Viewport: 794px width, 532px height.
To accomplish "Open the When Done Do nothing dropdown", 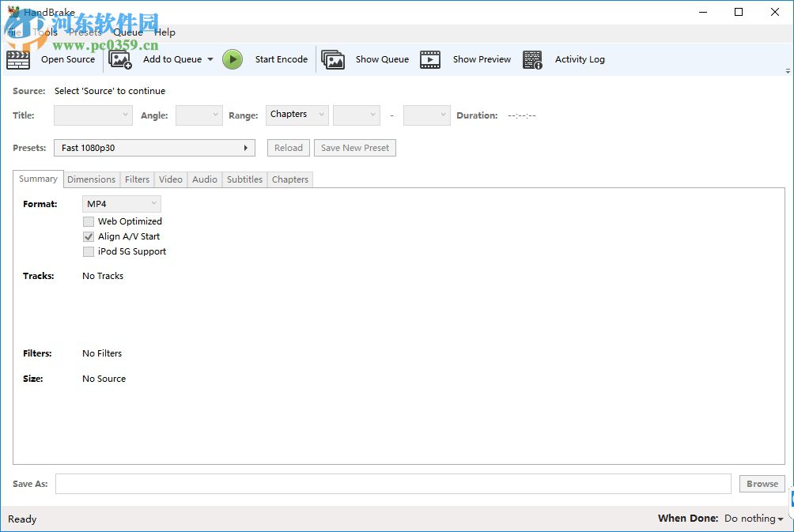I will 754,519.
